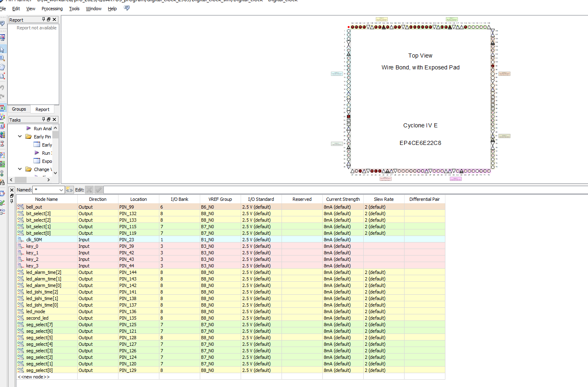The image size is (588, 387).
Task: Sort by the Direction column header
Action: 98,199
